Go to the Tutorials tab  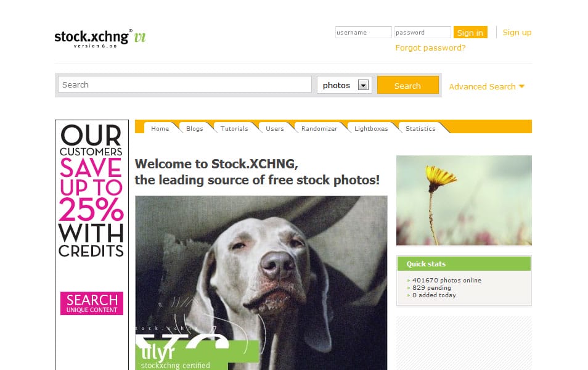(234, 128)
